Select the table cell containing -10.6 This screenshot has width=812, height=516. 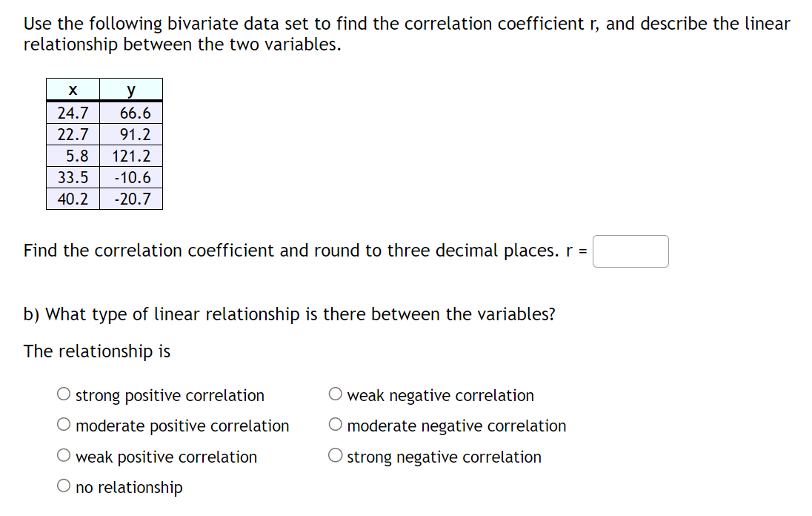131,177
